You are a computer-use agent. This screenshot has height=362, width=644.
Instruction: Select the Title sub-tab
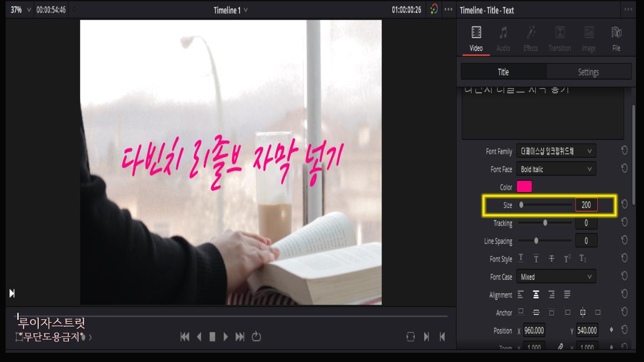503,72
